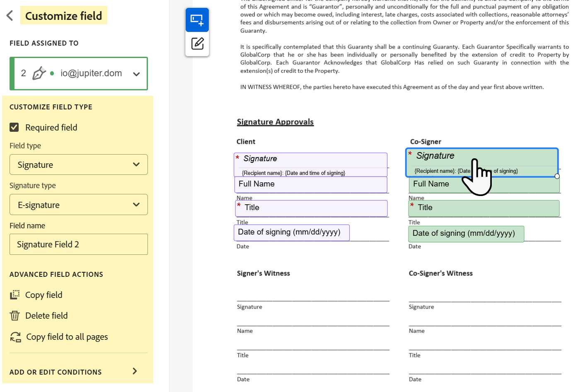Select the Co-Signer Signature field
The image size is (573, 392).
coord(482,162)
